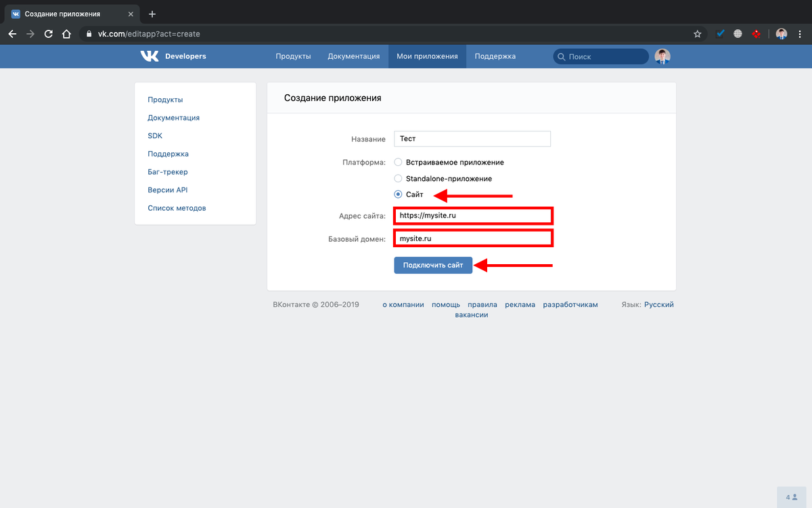Open Поддержка in top navigation
The height and width of the screenshot is (508, 812).
[x=495, y=56]
